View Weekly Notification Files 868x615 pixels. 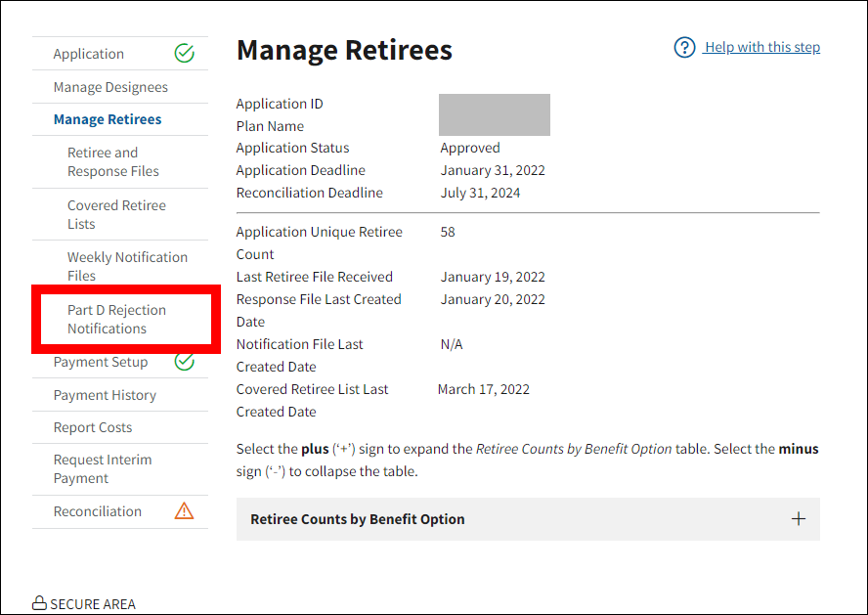(x=127, y=266)
